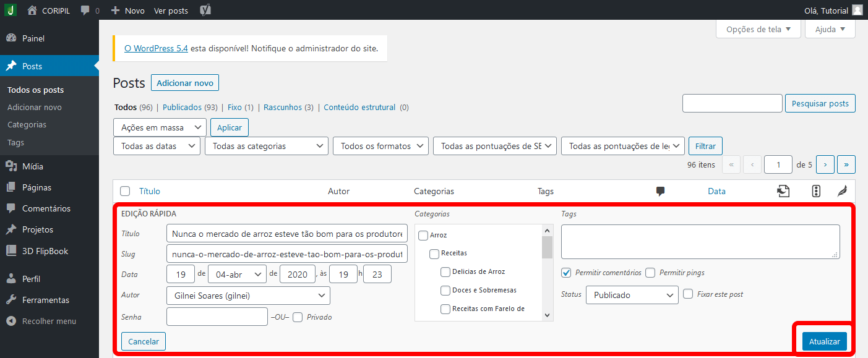Toggle the select-all posts checkbox

pos(125,191)
